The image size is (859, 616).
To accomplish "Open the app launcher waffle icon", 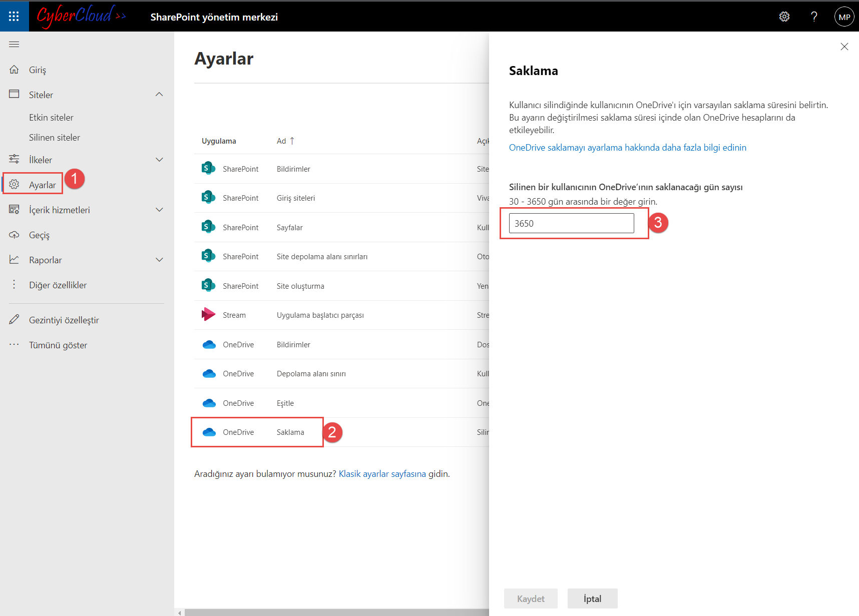I will click(x=14, y=17).
